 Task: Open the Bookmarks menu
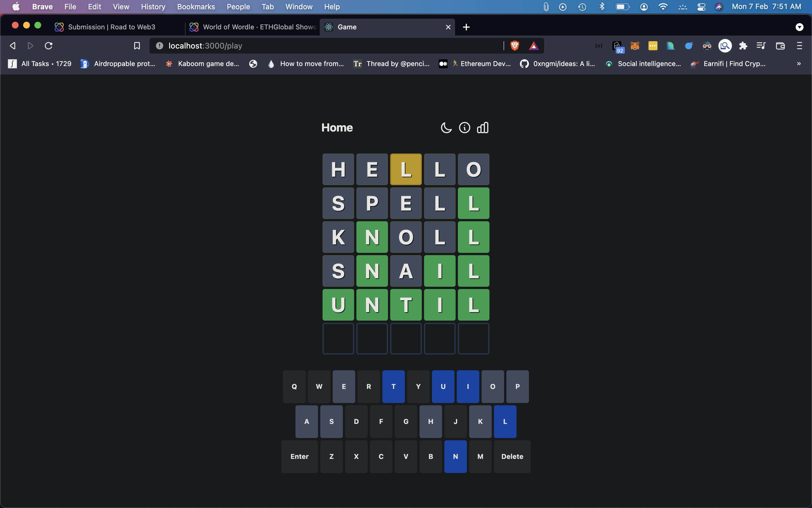pos(196,7)
